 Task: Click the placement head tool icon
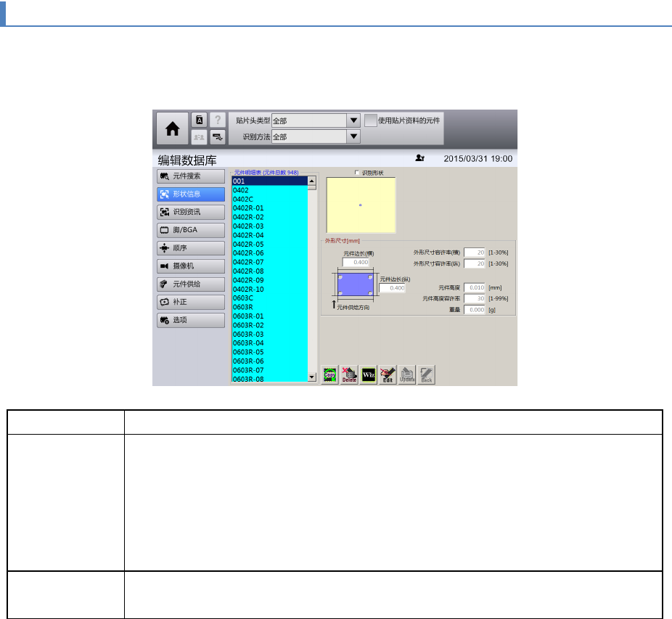coord(218,137)
